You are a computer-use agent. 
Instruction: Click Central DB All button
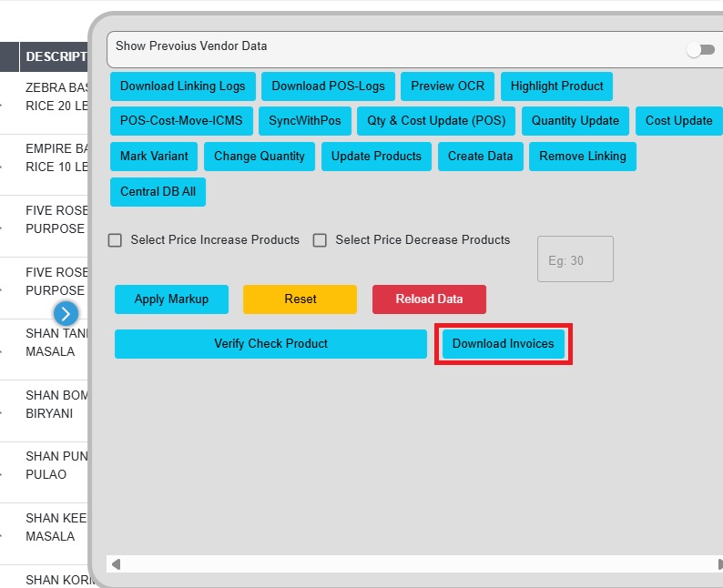click(158, 192)
